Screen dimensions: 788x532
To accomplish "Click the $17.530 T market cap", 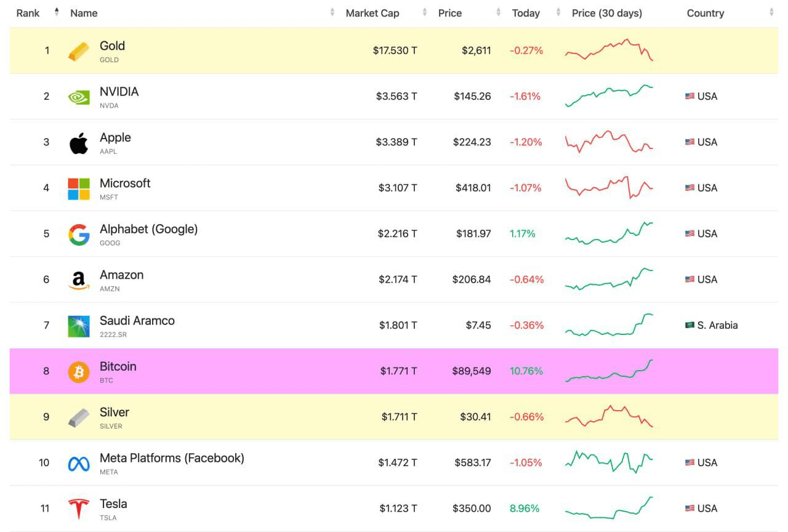I will pyautogui.click(x=395, y=50).
